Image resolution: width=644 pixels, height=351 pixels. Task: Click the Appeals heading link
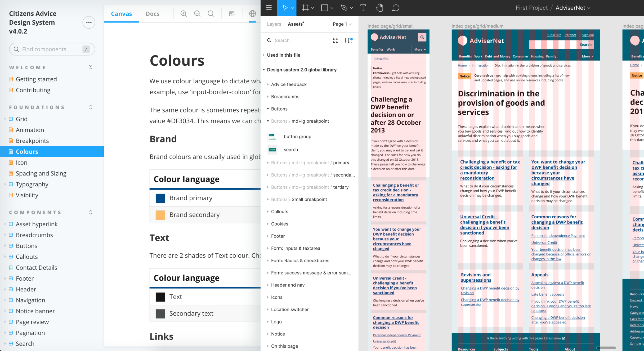pyautogui.click(x=540, y=275)
